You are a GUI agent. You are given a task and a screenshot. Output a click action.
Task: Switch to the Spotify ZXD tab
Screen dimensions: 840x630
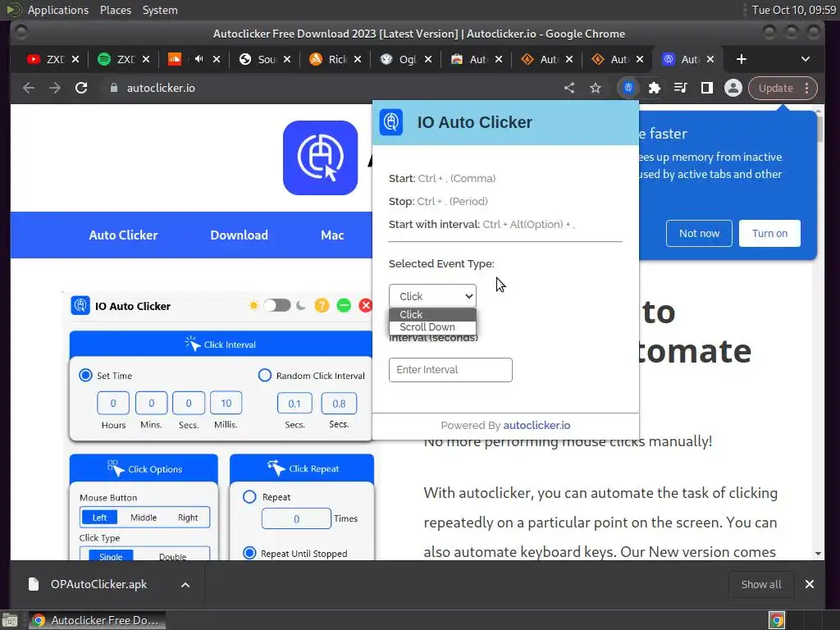(124, 59)
